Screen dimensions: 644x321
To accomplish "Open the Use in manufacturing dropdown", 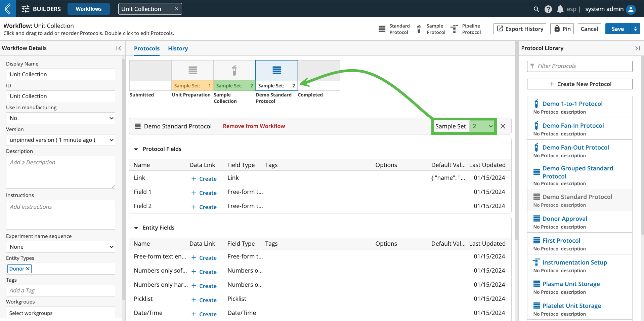I will 60,118.
